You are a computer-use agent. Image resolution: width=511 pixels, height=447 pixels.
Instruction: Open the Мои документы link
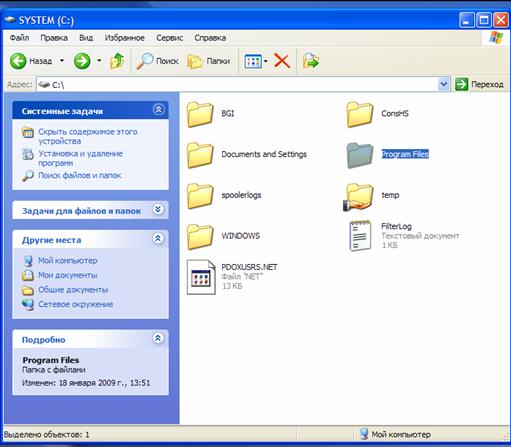[68, 275]
